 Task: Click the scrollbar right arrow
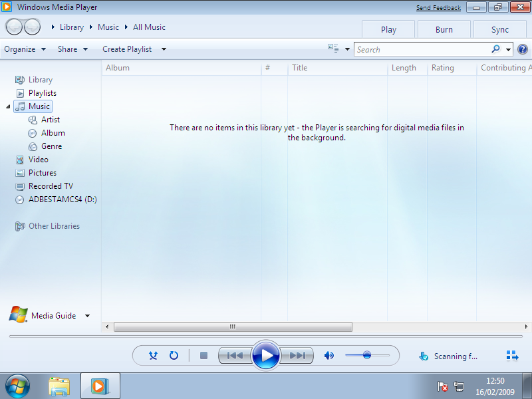pos(526,327)
